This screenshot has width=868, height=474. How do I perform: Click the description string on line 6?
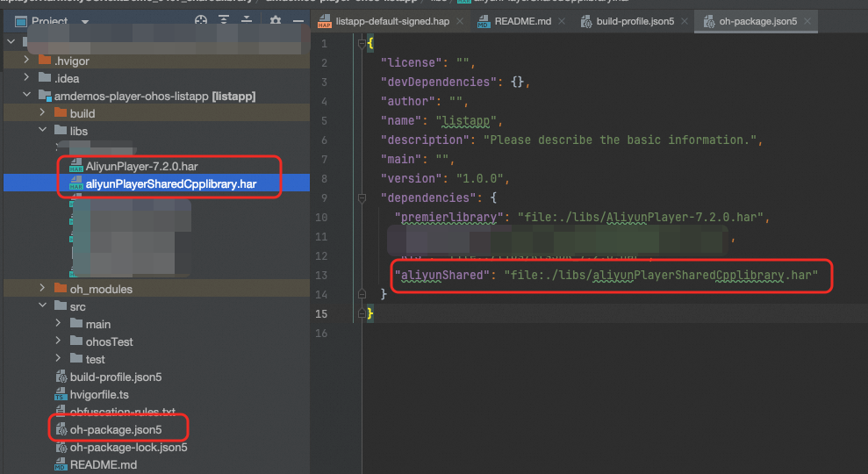620,140
